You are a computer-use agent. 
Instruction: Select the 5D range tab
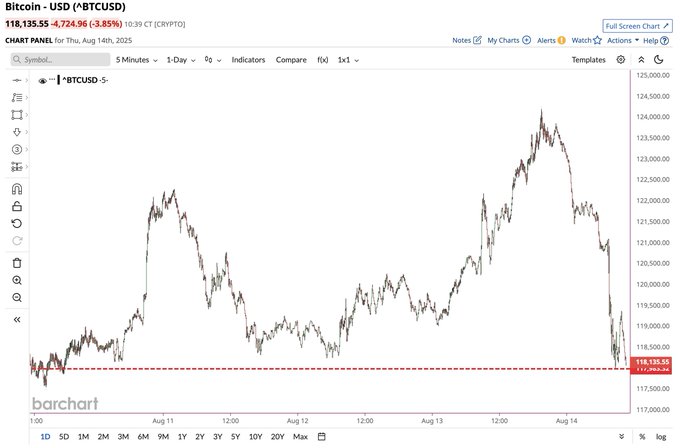pyautogui.click(x=64, y=437)
